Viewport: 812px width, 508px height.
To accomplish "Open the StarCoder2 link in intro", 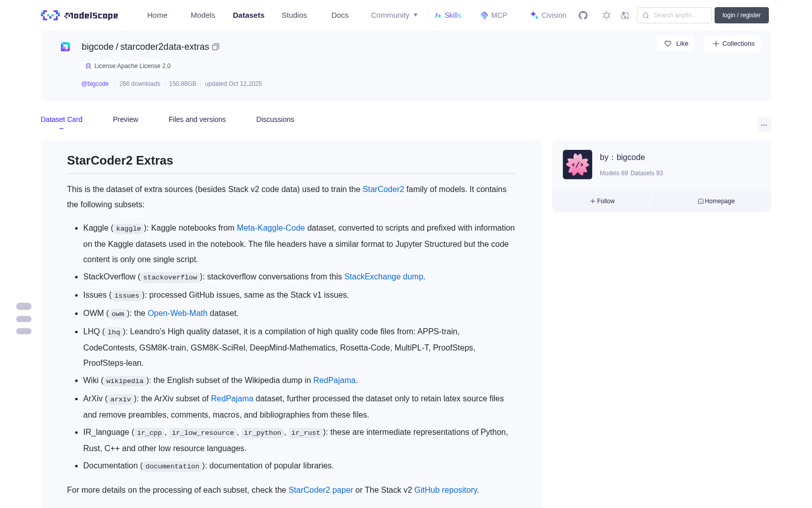I will pyautogui.click(x=383, y=189).
